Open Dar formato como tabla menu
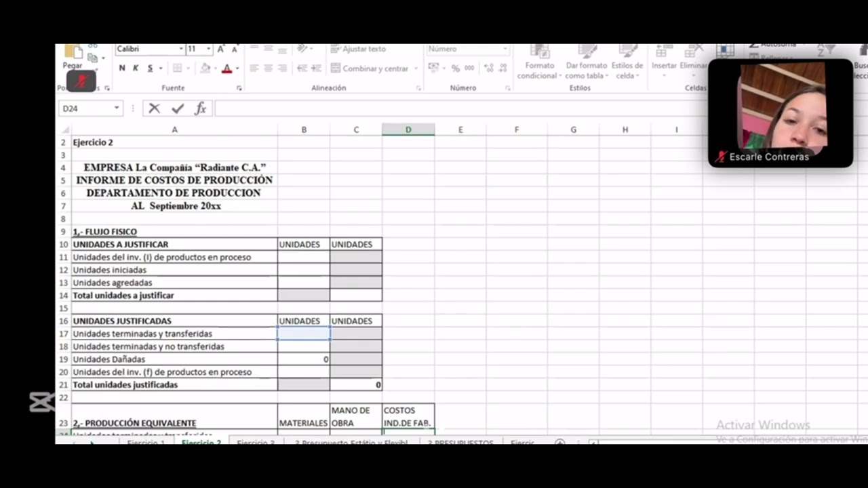The image size is (868, 488). 587,62
